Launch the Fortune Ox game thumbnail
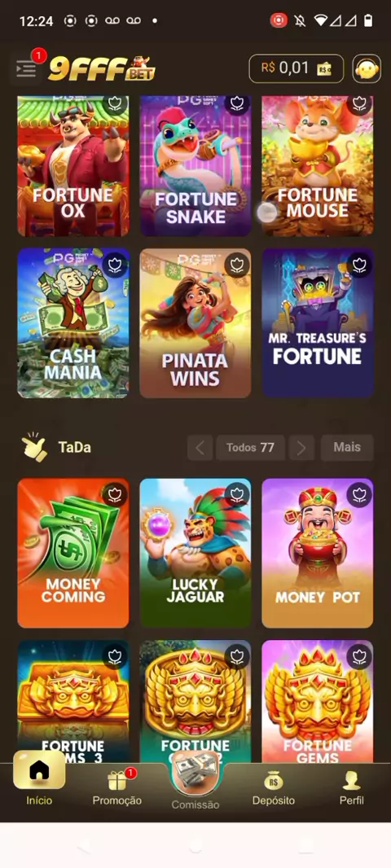Viewport: 391px width, 868px height. tap(73, 166)
